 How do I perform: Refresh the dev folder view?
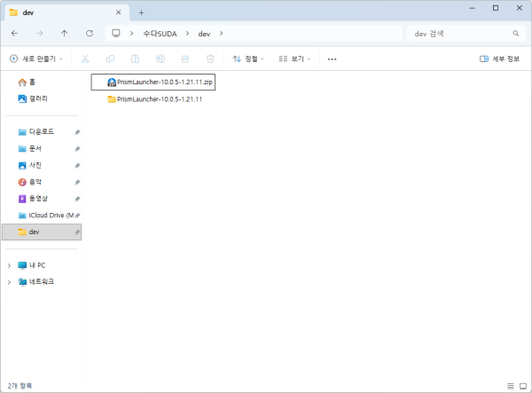tap(90, 33)
